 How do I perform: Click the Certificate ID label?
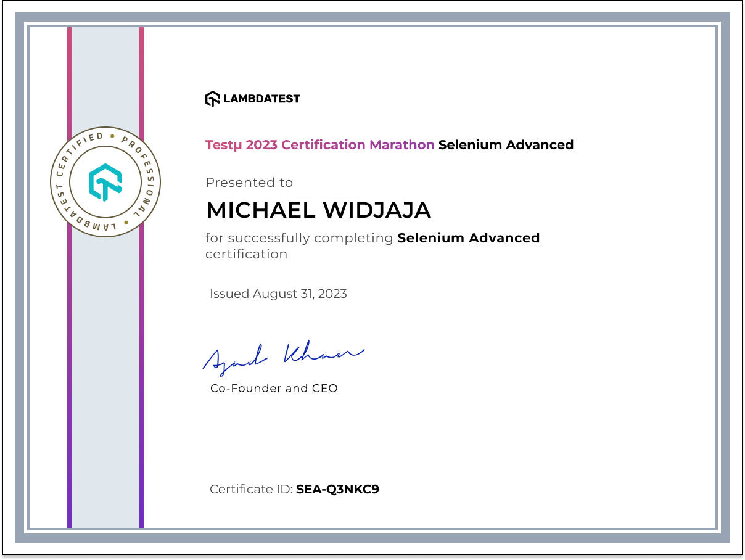coord(251,490)
